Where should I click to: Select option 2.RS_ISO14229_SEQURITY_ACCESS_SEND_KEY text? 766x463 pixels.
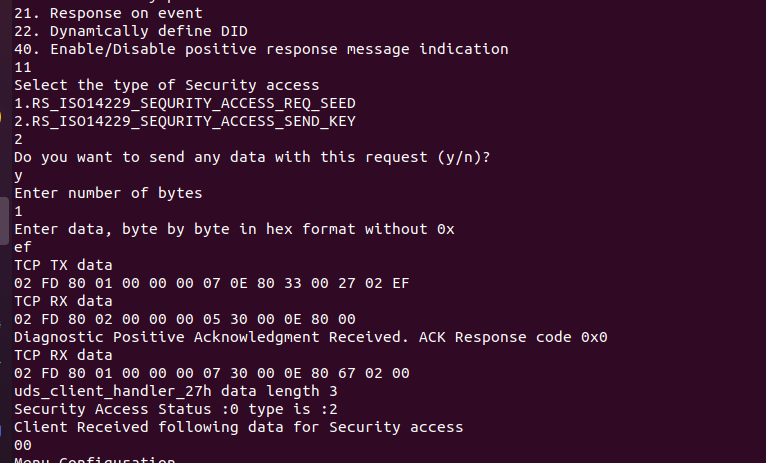pyautogui.click(x=185, y=122)
